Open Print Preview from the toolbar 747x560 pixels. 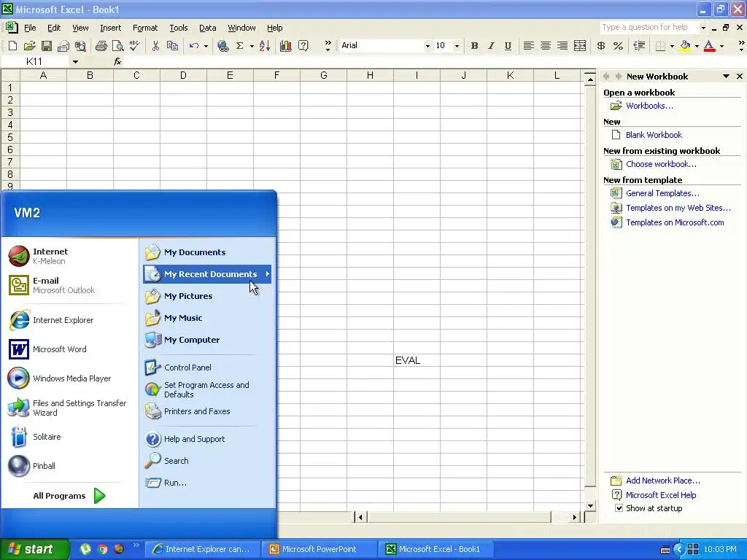[117, 46]
